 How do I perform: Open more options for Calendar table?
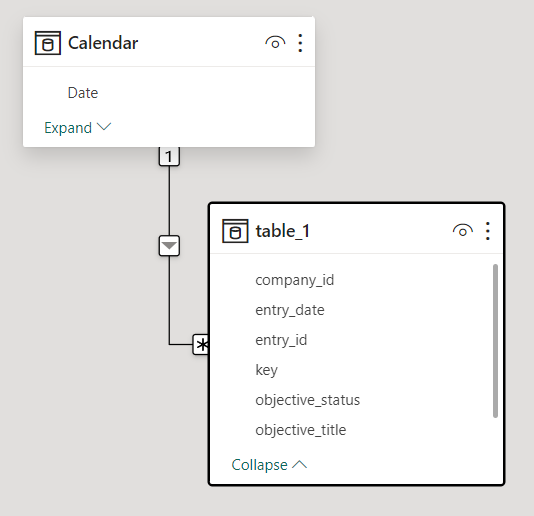[x=300, y=43]
